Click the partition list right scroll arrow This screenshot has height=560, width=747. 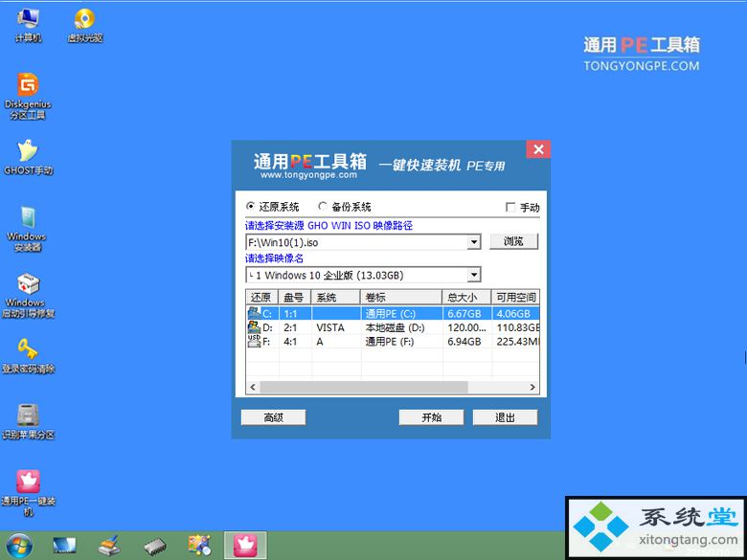(532, 387)
